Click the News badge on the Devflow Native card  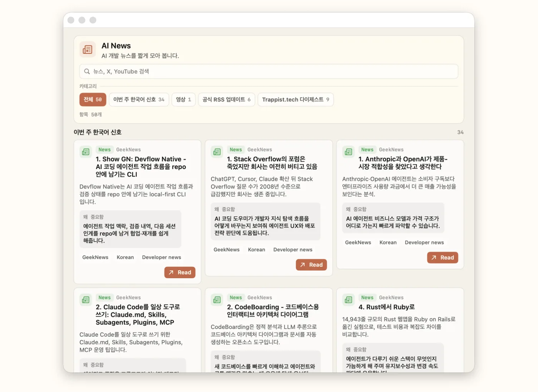(x=105, y=150)
